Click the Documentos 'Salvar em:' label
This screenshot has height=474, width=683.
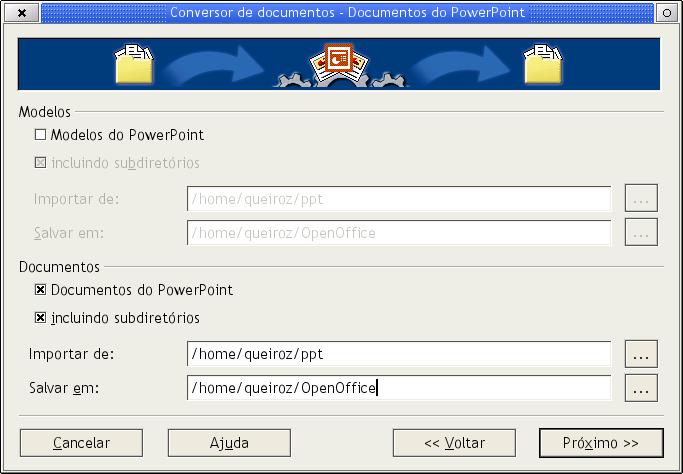tap(64, 388)
